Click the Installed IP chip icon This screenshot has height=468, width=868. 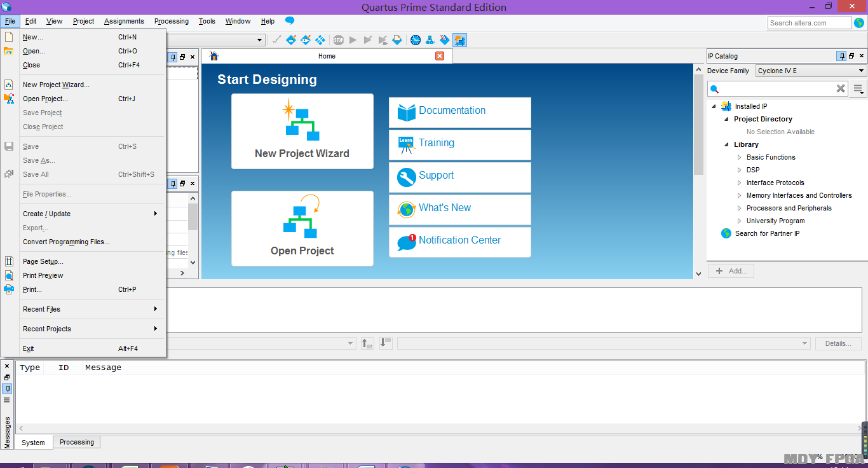click(726, 106)
